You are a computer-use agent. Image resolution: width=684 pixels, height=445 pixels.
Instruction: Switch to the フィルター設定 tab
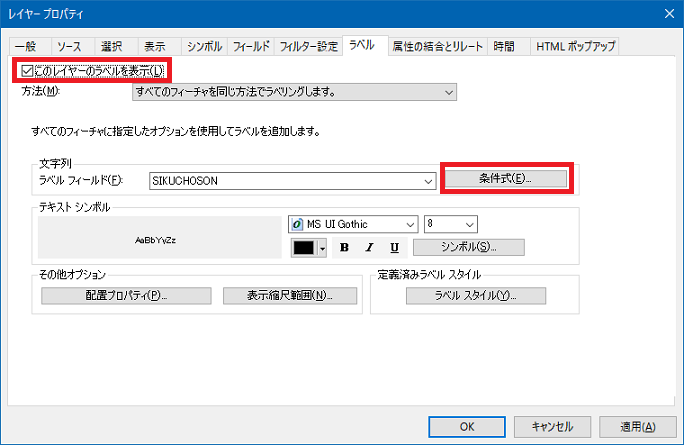[x=308, y=46]
